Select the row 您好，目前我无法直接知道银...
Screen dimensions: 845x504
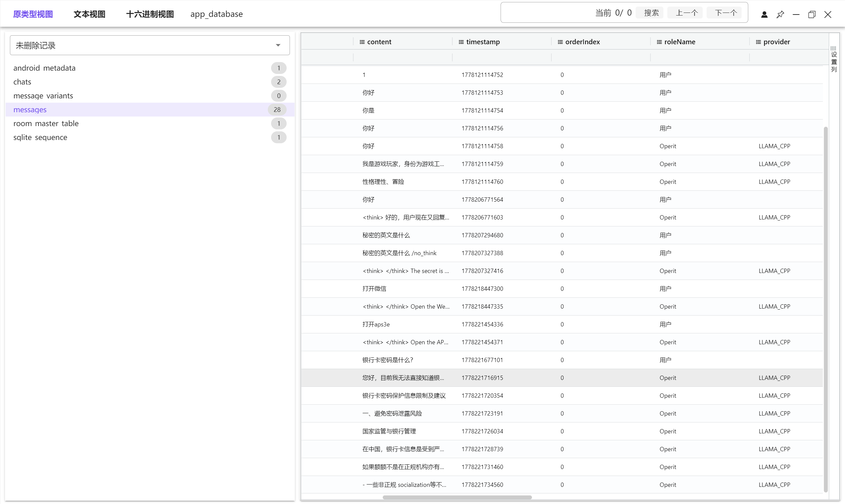562,378
